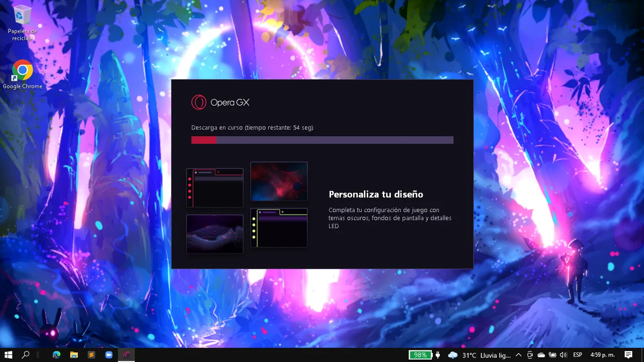Select the red-accent browser theme thumbnail
Viewport: 644px width, 362px height.
coord(215,188)
